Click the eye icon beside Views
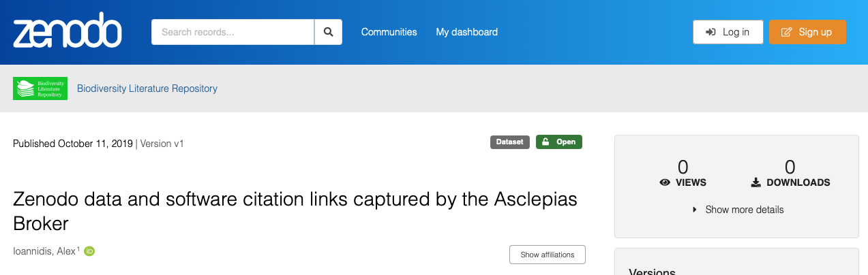 (x=665, y=182)
